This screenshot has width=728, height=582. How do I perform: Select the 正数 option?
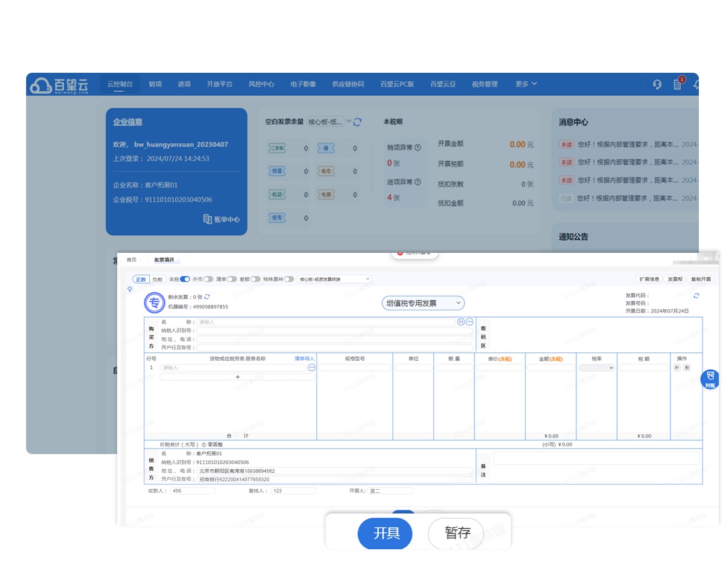[x=141, y=279]
